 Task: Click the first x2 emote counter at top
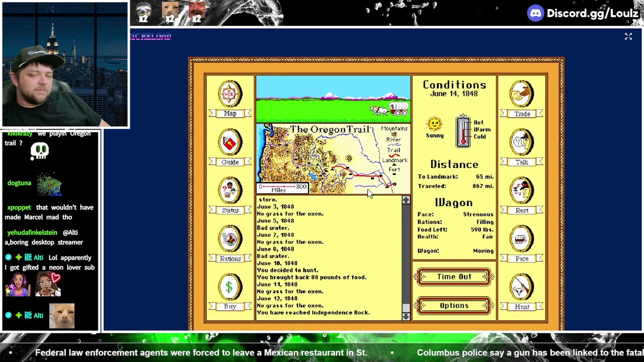pos(143,13)
